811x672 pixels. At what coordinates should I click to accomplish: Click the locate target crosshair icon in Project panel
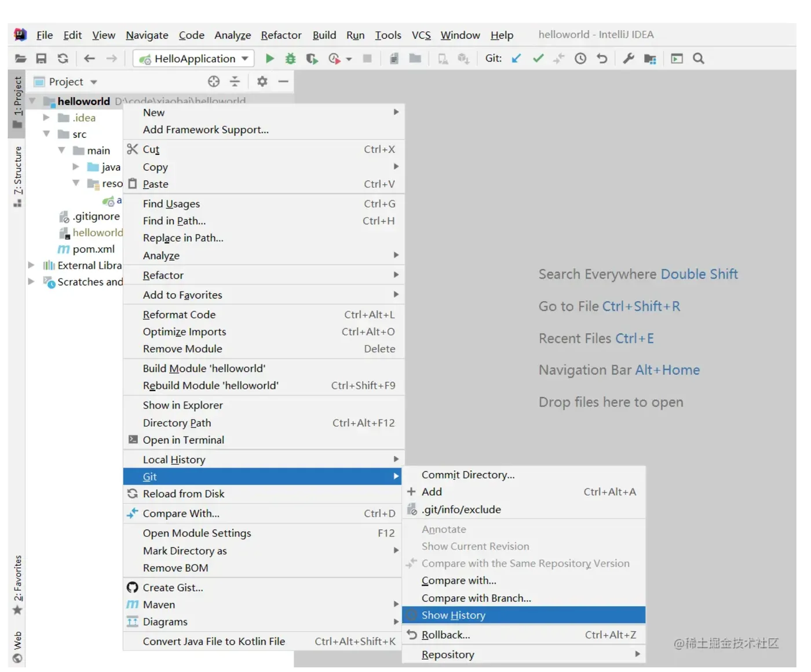(214, 82)
